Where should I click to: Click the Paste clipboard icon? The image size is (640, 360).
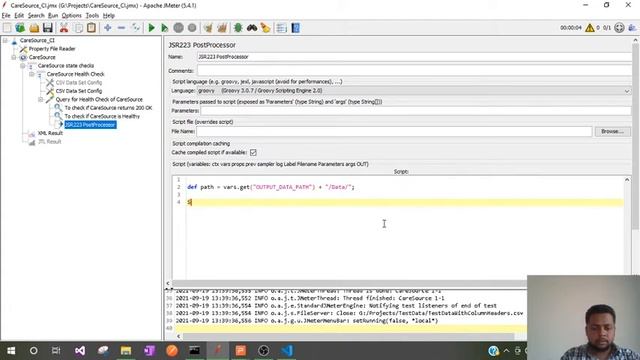click(x=91, y=28)
